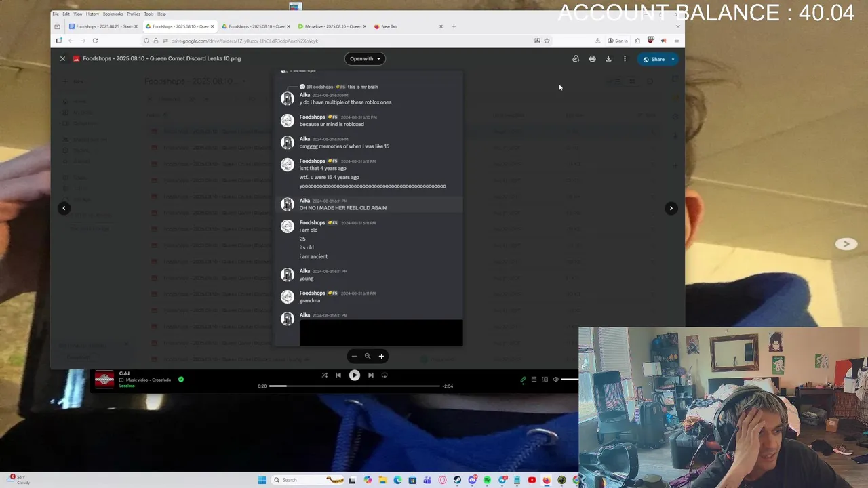868x488 pixels.
Task: Click the browser back arrow
Action: (71, 41)
